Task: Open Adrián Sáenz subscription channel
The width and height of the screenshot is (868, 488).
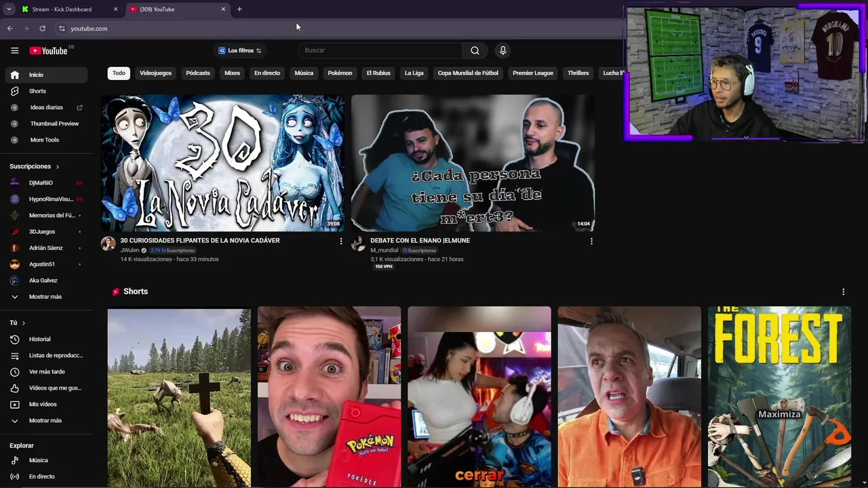Action: click(x=46, y=247)
